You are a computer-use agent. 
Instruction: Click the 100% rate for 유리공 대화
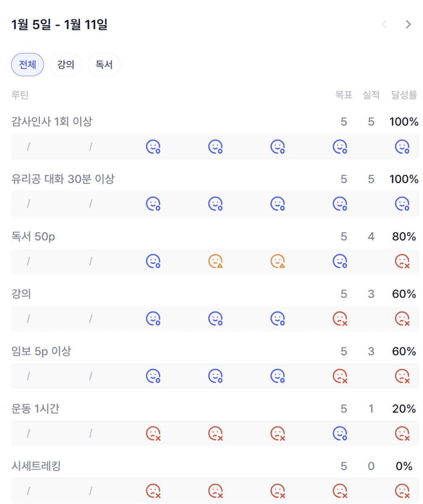click(404, 180)
